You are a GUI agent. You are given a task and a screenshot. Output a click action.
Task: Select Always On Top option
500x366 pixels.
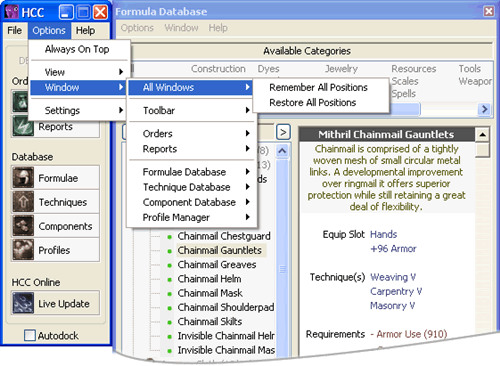77,49
